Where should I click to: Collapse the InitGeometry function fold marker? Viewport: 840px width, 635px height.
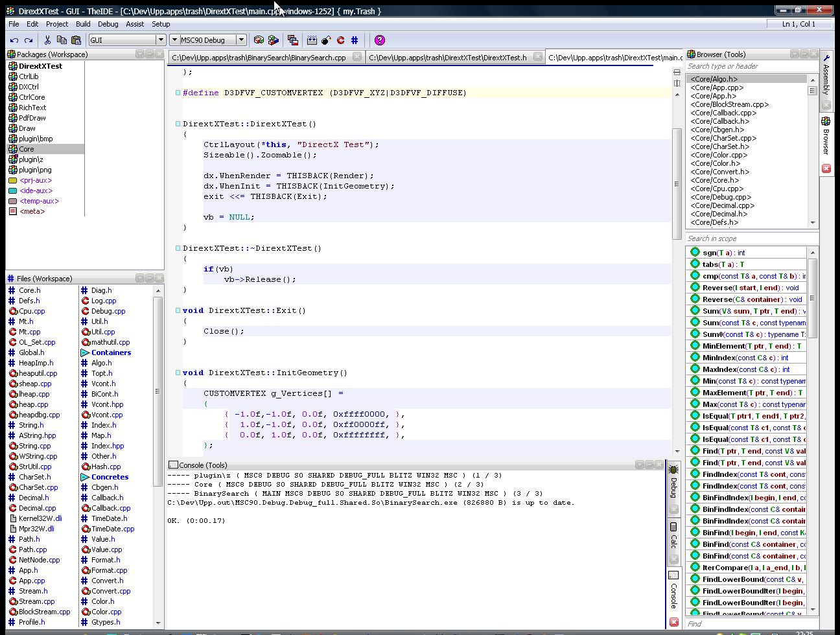click(178, 373)
